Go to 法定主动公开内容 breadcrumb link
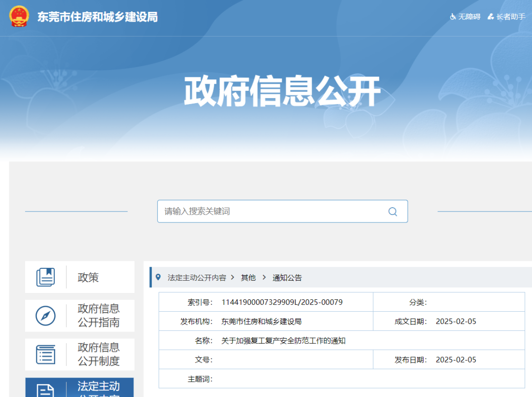The height and width of the screenshot is (397, 532). (x=197, y=278)
